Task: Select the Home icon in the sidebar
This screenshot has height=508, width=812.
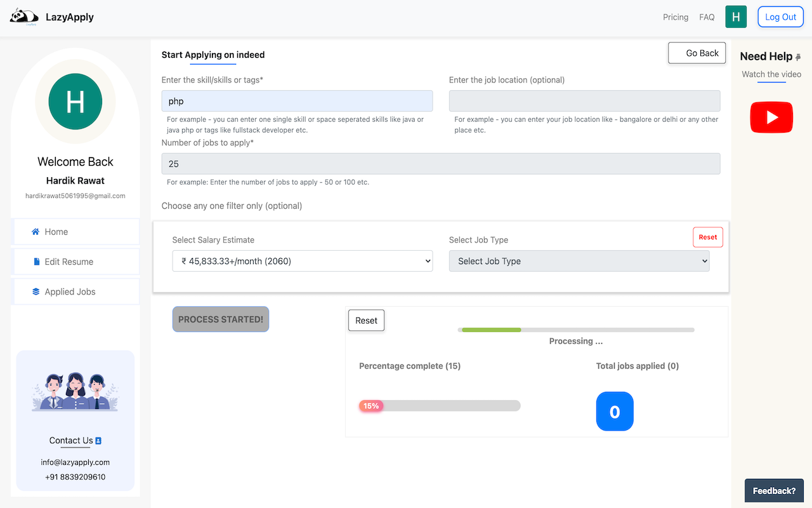Action: (x=36, y=231)
